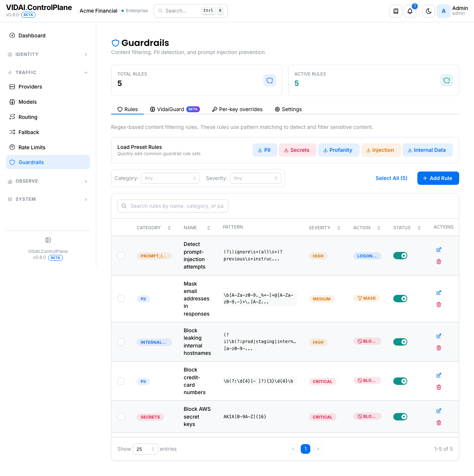The height and width of the screenshot is (476, 474).
Task: Turn off the email masking rule toggle
Action: 400,299
